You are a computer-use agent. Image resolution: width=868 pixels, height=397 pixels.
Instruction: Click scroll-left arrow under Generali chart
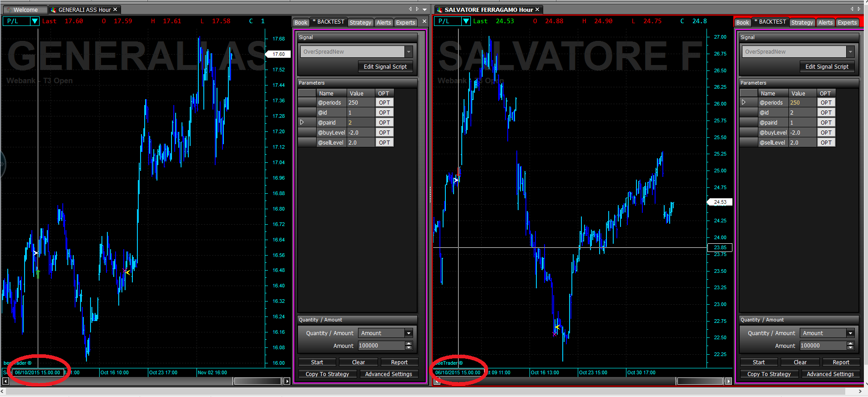click(x=5, y=381)
